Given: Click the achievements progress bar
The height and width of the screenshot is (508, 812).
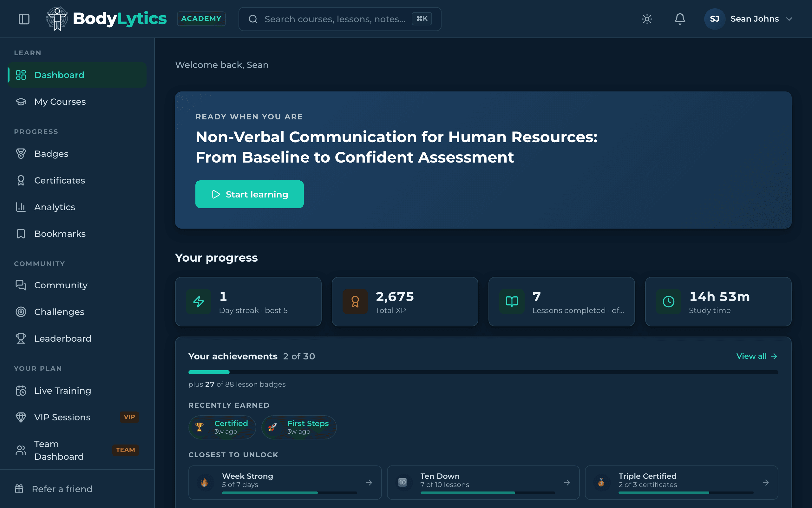Looking at the screenshot, I should [483, 372].
